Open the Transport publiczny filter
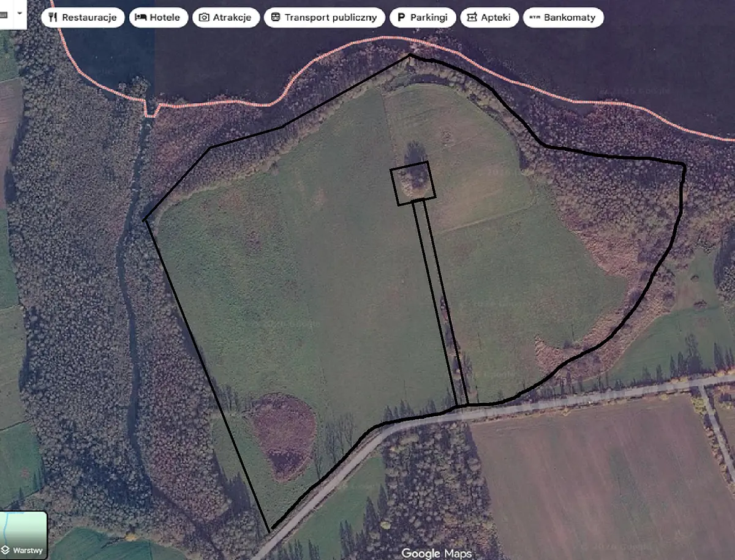This screenshot has height=560, width=735. tap(325, 18)
